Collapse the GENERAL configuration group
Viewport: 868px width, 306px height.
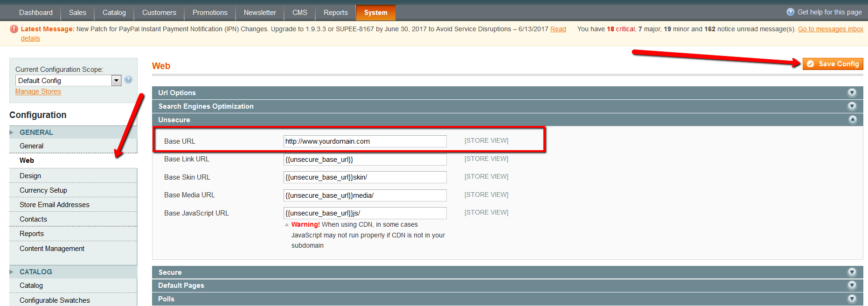click(73, 132)
